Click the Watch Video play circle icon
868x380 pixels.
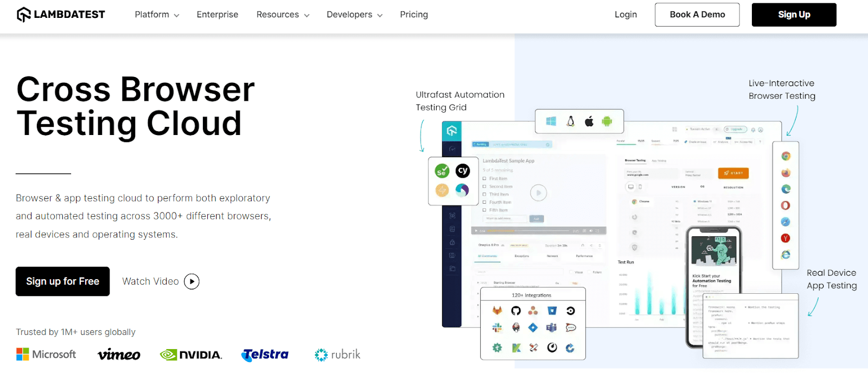tap(192, 281)
